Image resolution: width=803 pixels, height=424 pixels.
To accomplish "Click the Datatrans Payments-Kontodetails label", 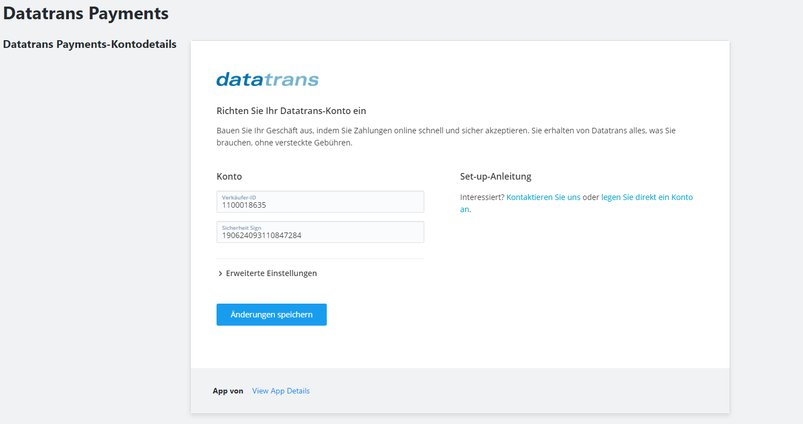I will [x=90, y=45].
